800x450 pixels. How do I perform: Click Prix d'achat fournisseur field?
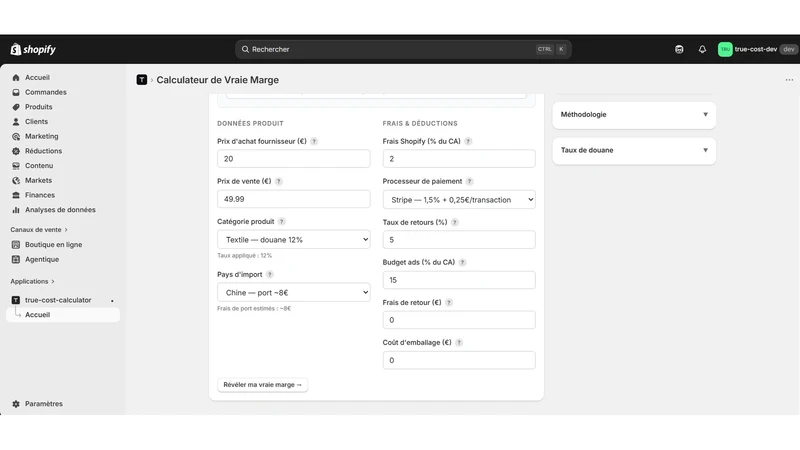coord(293,159)
